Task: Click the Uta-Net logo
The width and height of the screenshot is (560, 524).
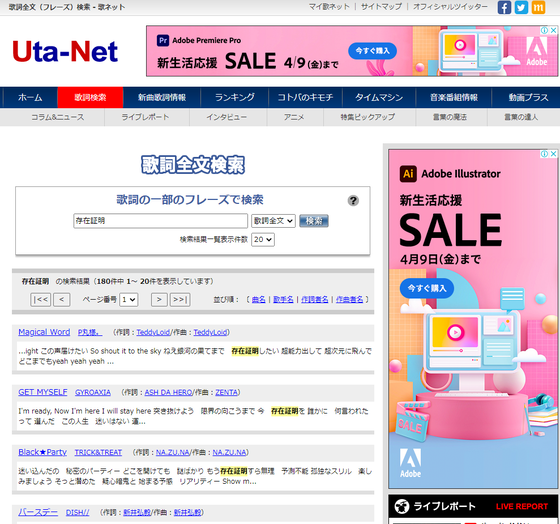Action: [65, 51]
